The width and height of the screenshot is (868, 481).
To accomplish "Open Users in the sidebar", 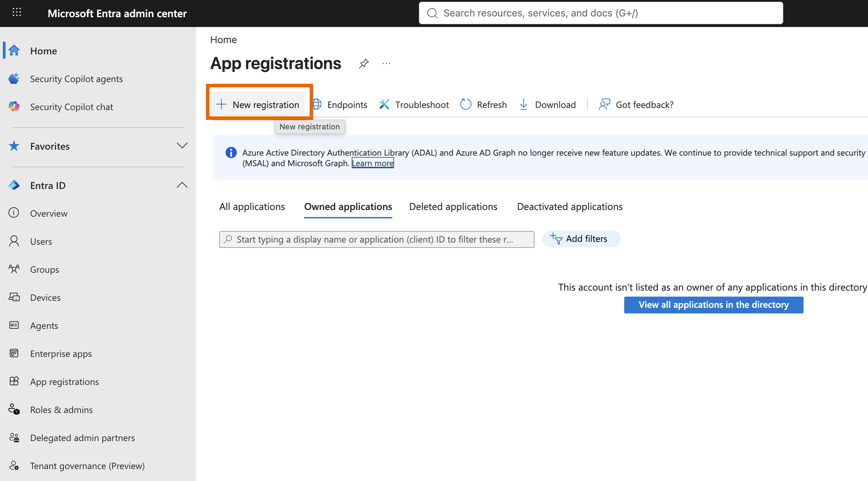I will (x=41, y=242).
